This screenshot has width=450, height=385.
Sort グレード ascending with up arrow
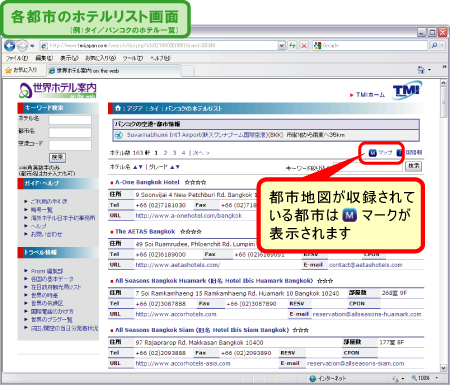click(x=172, y=167)
